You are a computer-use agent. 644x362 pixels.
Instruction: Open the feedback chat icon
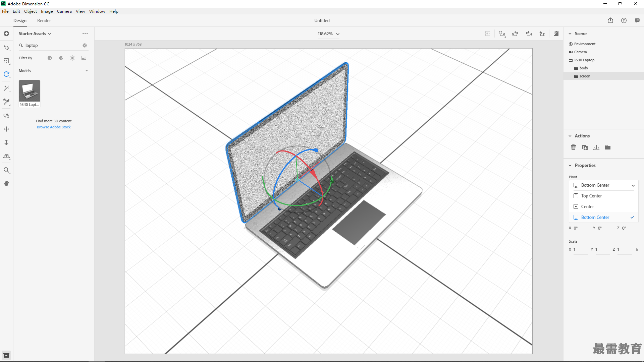click(x=637, y=20)
